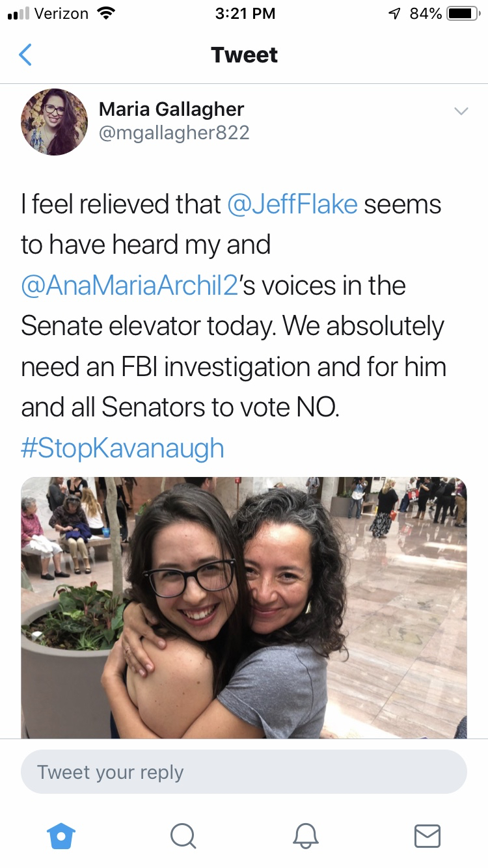Open the @AnaMariaArchil2 mention link
The width and height of the screenshot is (488, 868).
click(130, 286)
